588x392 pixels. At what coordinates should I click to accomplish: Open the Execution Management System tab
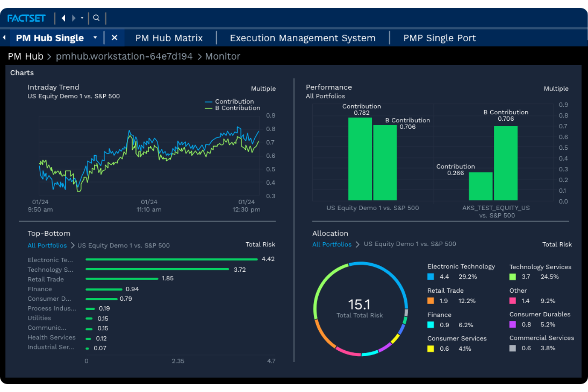pyautogui.click(x=302, y=38)
